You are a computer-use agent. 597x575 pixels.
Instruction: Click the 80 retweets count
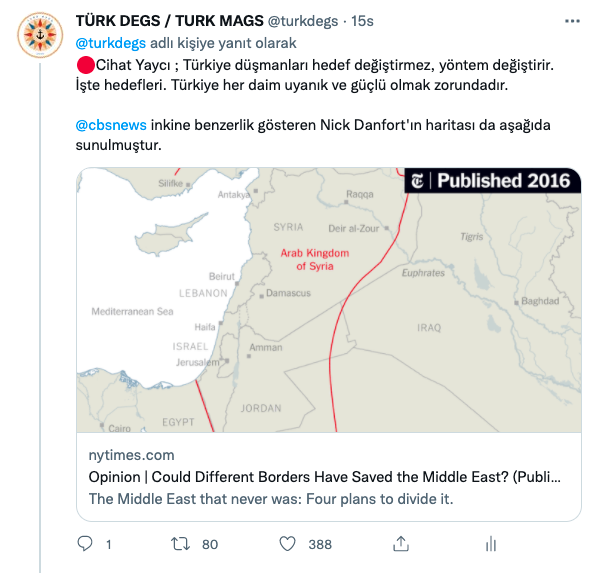tap(210, 544)
